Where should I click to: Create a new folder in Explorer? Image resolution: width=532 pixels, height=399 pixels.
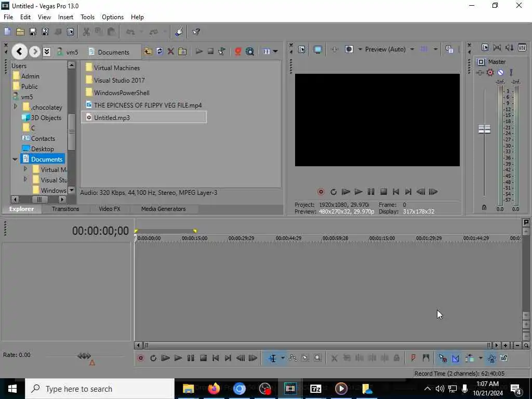click(182, 51)
